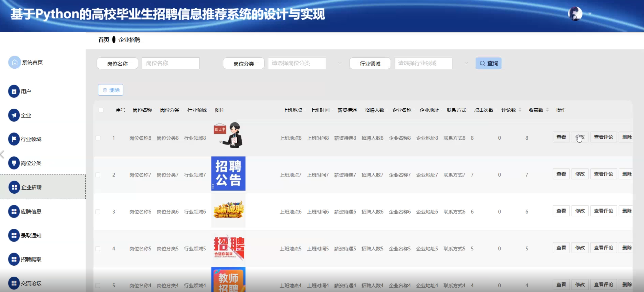Open the 录取通知 grid icon

(x=14, y=235)
